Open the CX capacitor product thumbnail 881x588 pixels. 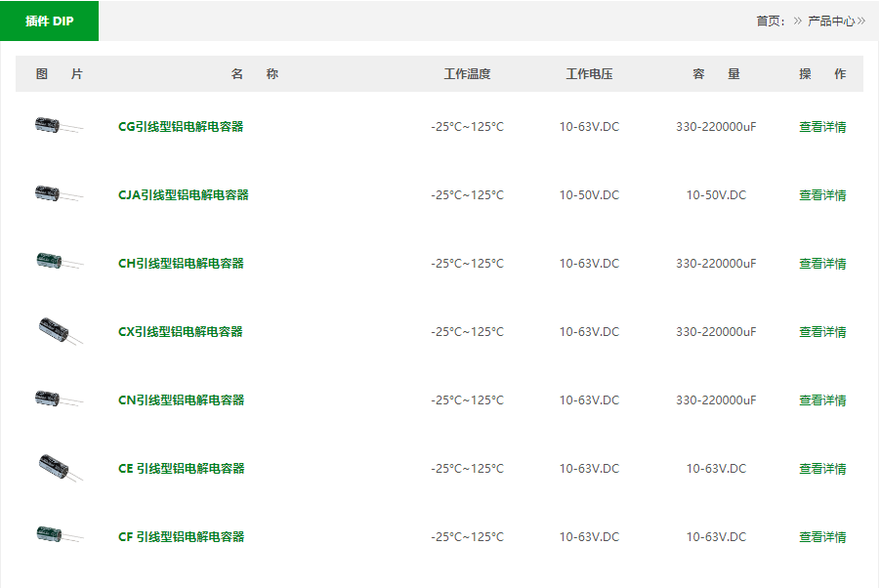tap(61, 330)
